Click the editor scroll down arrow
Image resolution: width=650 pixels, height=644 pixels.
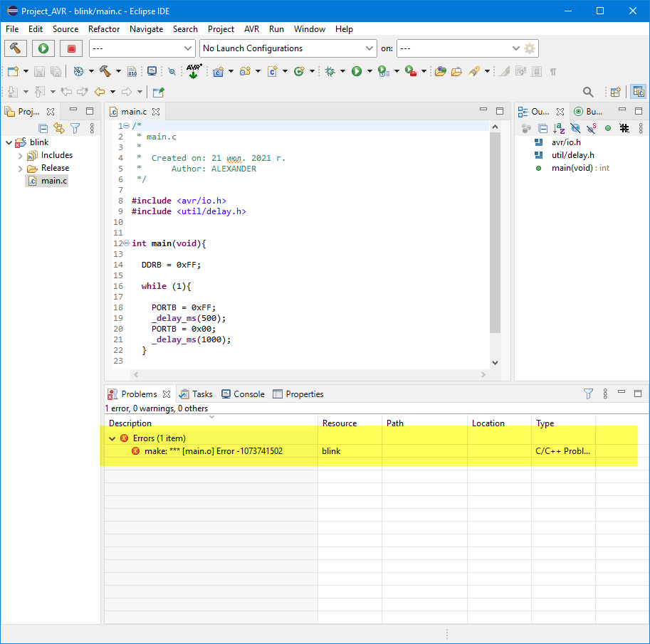[495, 363]
